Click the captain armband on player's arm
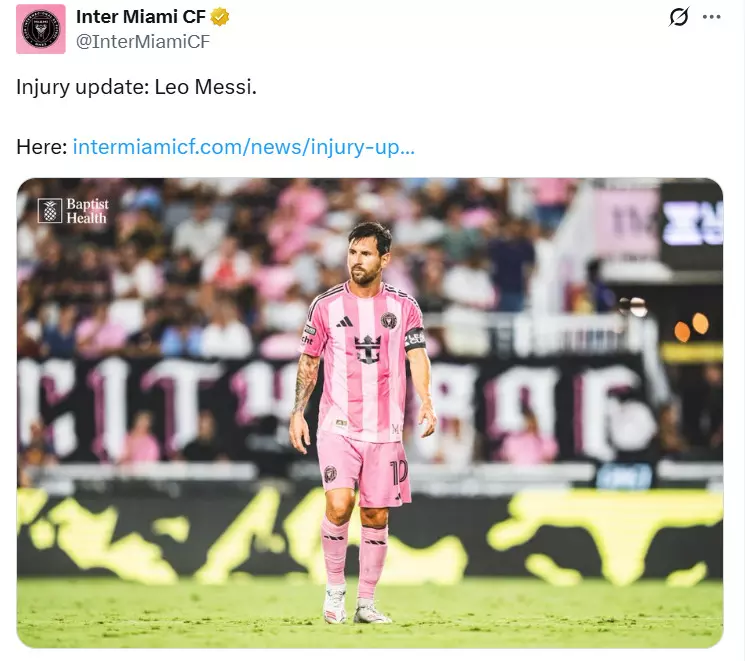This screenshot has height=661, width=745. click(415, 339)
